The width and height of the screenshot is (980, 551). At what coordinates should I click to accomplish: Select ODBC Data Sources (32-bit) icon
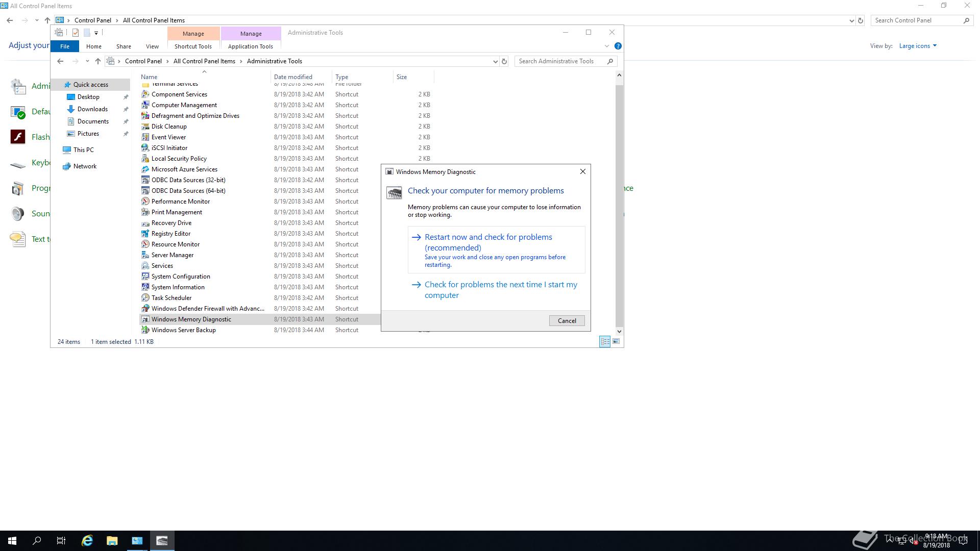[145, 180]
